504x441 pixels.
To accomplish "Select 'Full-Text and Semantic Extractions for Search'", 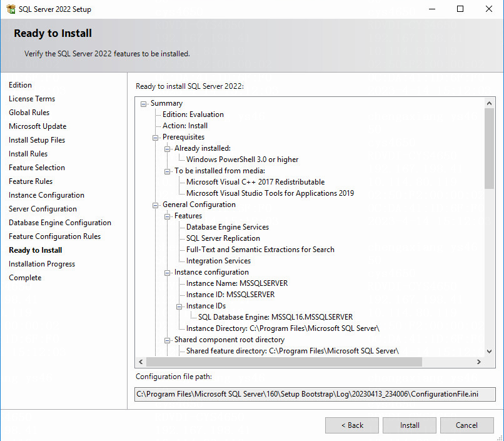I will tap(260, 250).
